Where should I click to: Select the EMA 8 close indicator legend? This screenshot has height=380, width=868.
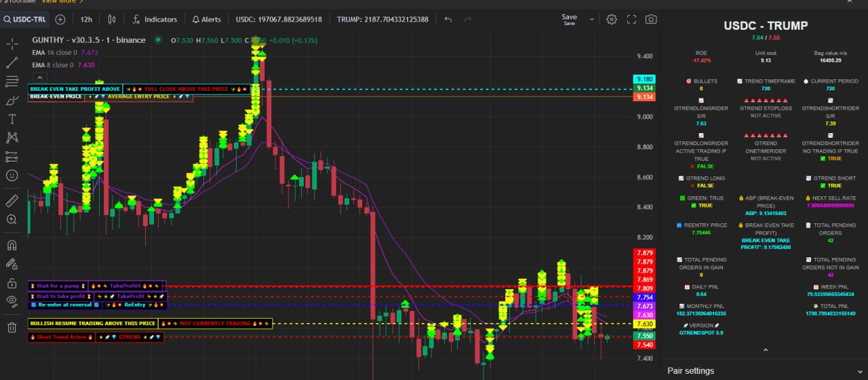tap(63, 65)
